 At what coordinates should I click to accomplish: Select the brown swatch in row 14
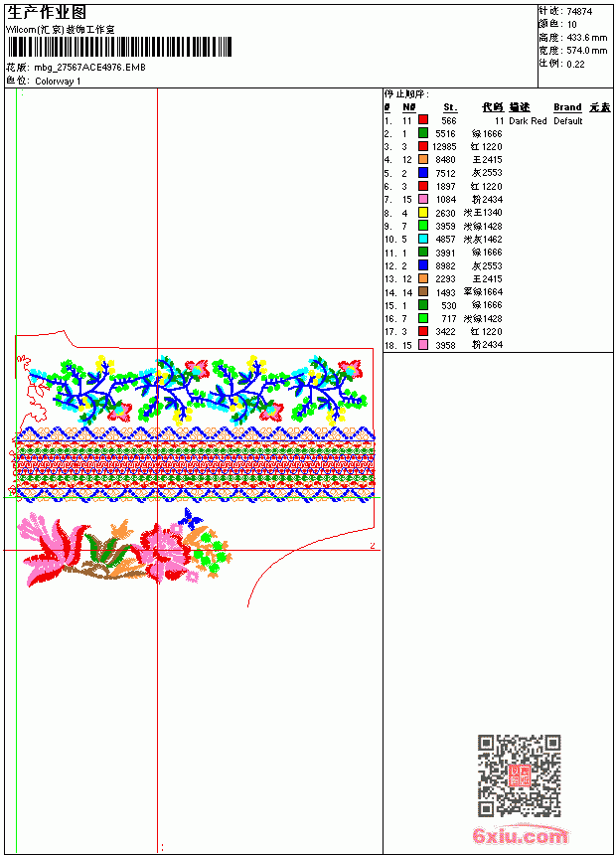(x=423, y=291)
